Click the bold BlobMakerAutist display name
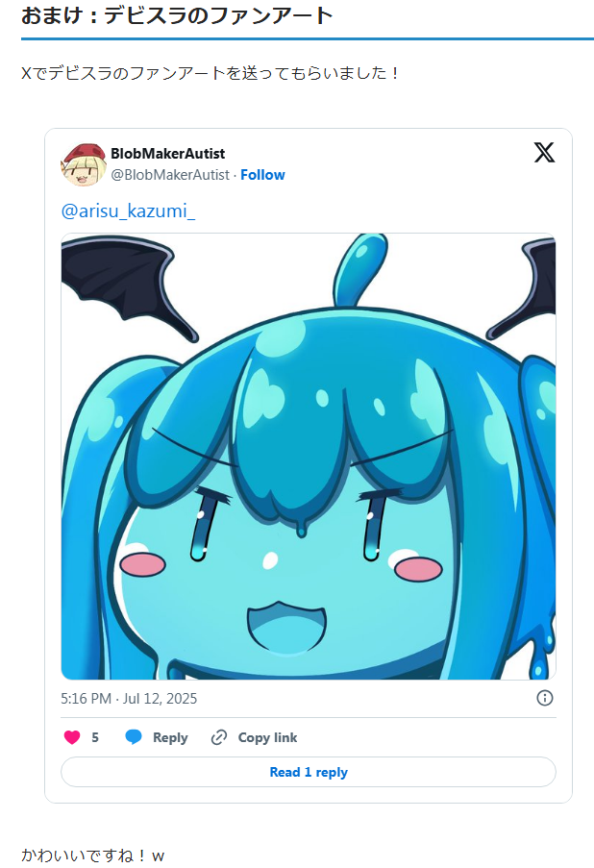Image resolution: width=594 pixels, height=868 pixels. (168, 154)
